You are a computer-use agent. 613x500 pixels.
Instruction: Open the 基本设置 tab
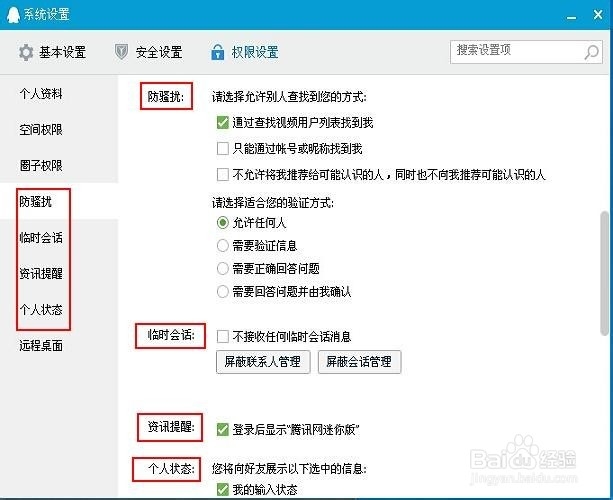pos(52,52)
